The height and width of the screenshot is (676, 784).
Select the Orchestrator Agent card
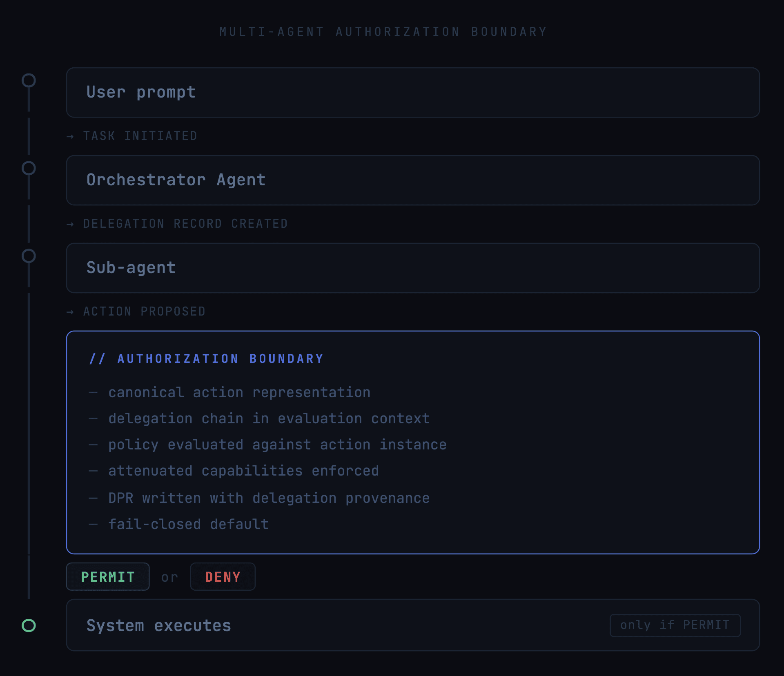[x=412, y=180]
